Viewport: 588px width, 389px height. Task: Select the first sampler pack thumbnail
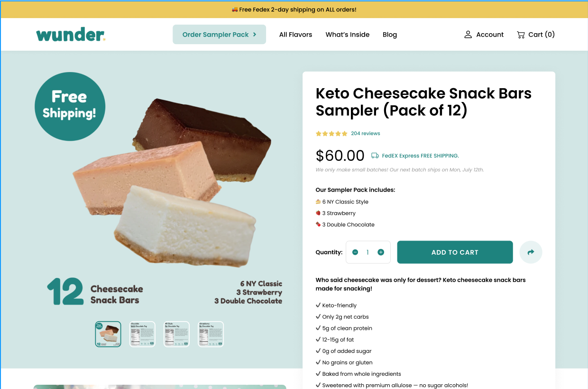108,334
